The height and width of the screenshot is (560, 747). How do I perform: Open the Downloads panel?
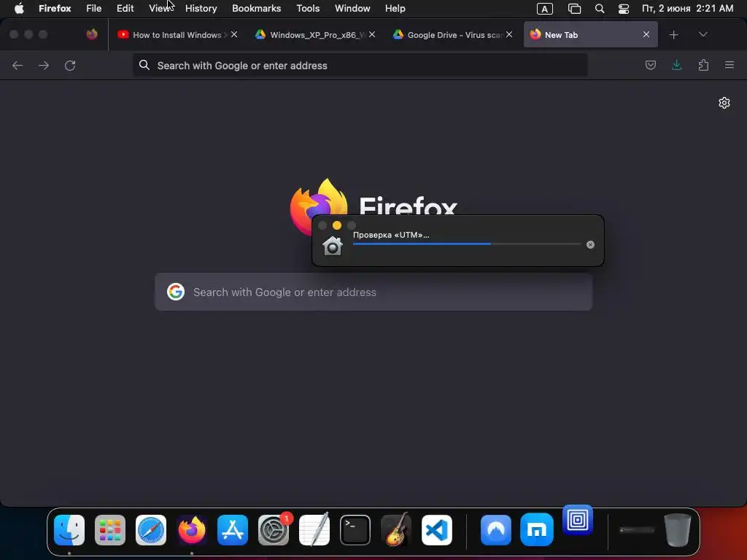point(676,65)
